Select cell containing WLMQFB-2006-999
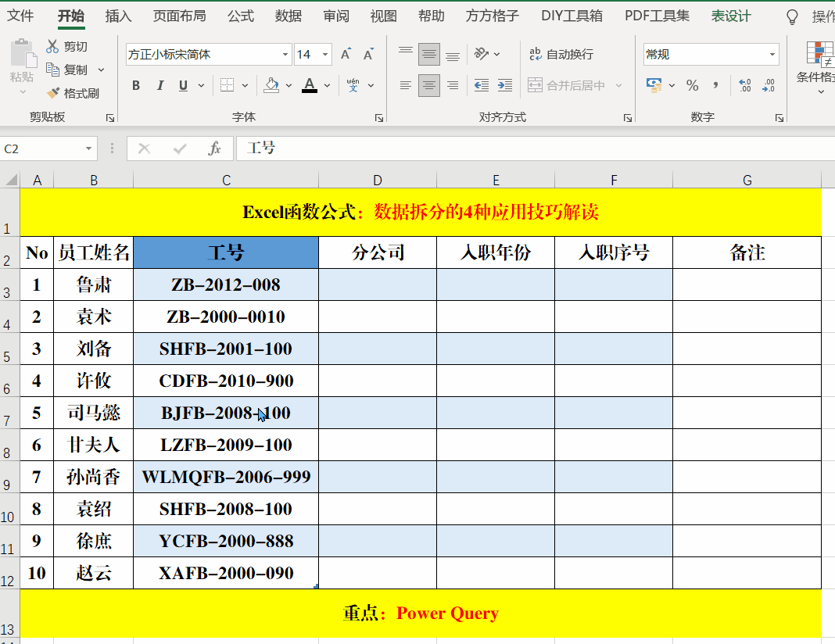The width and height of the screenshot is (835, 644). [226, 477]
